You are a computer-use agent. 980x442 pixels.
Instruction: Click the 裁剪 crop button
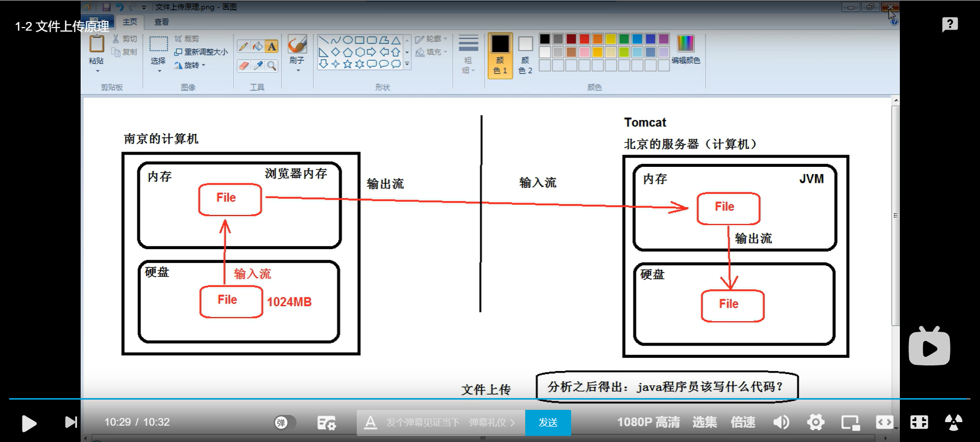pyautogui.click(x=186, y=39)
